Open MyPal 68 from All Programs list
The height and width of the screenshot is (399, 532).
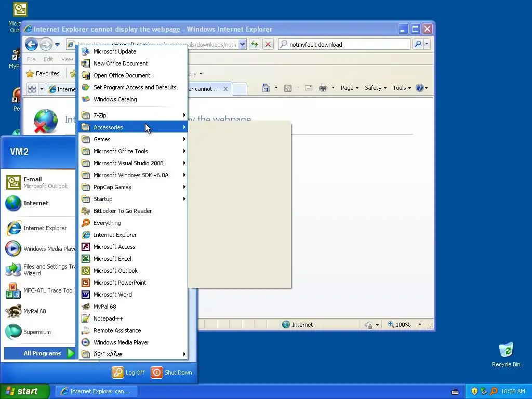coord(133,307)
